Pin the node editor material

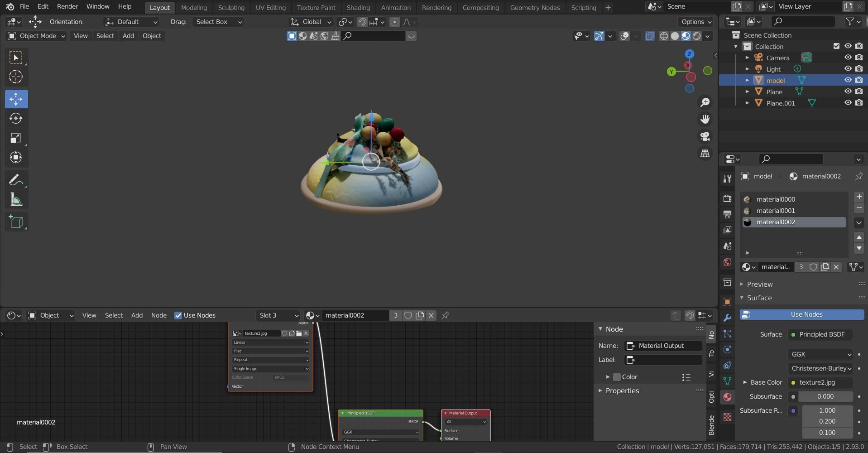tap(446, 315)
